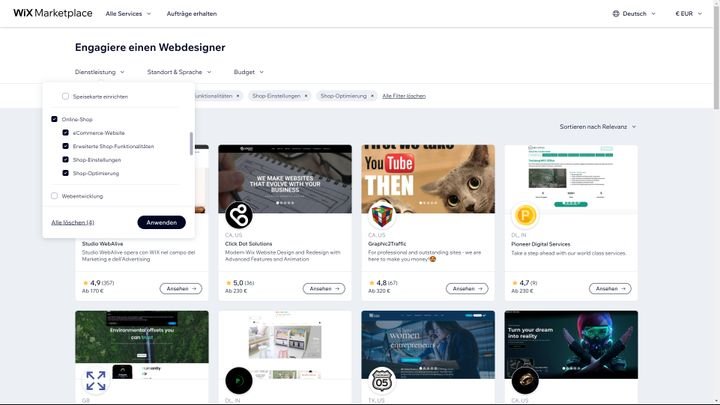Click Alle Filter löschen link

(404, 96)
